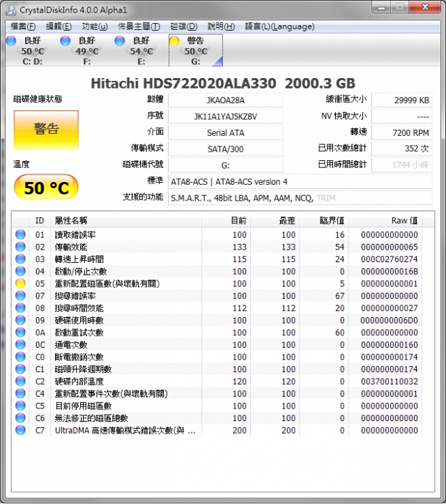Open the 功能(u) menu
446x504 pixels.
tap(95, 26)
